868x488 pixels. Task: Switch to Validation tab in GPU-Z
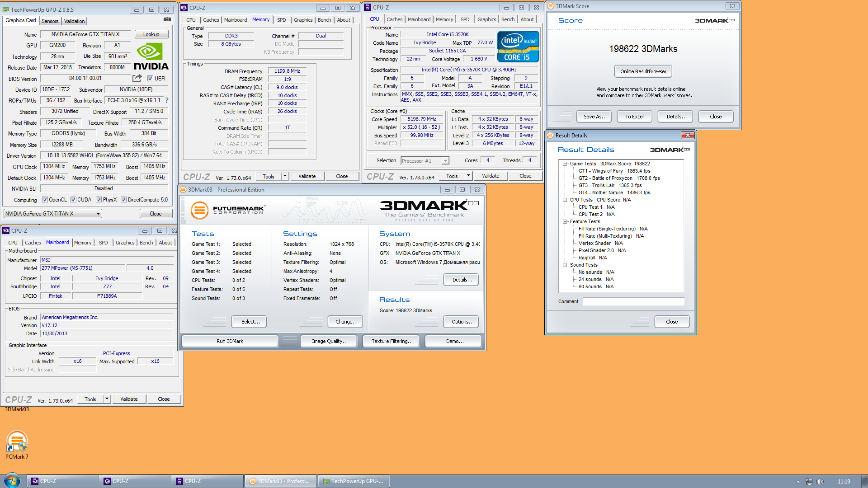pyautogui.click(x=74, y=21)
